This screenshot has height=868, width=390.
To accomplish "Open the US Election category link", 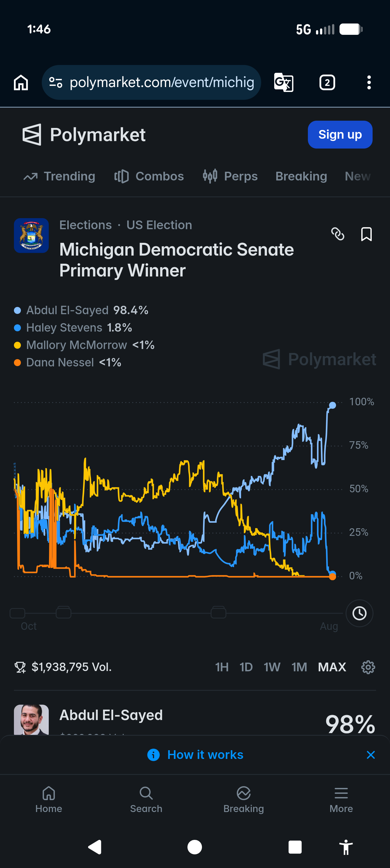I will (x=159, y=225).
